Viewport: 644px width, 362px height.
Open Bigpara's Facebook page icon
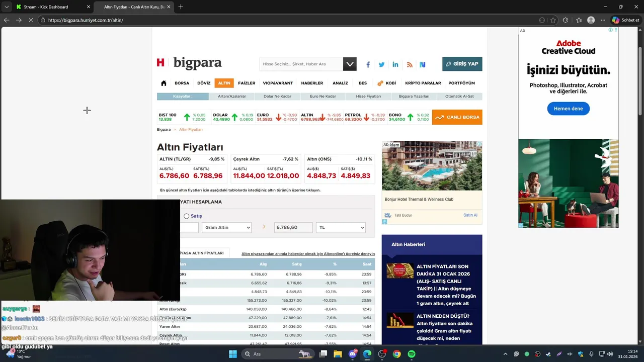click(x=368, y=64)
